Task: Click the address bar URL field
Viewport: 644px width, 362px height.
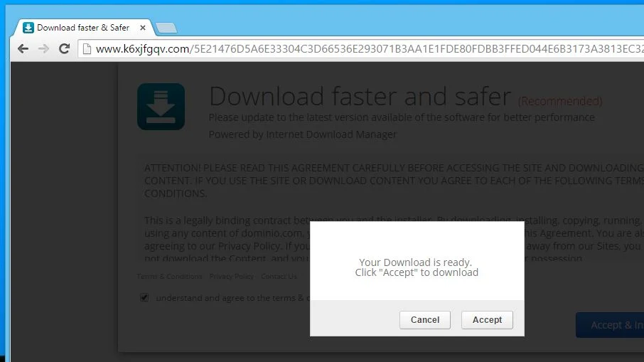Action: point(361,49)
